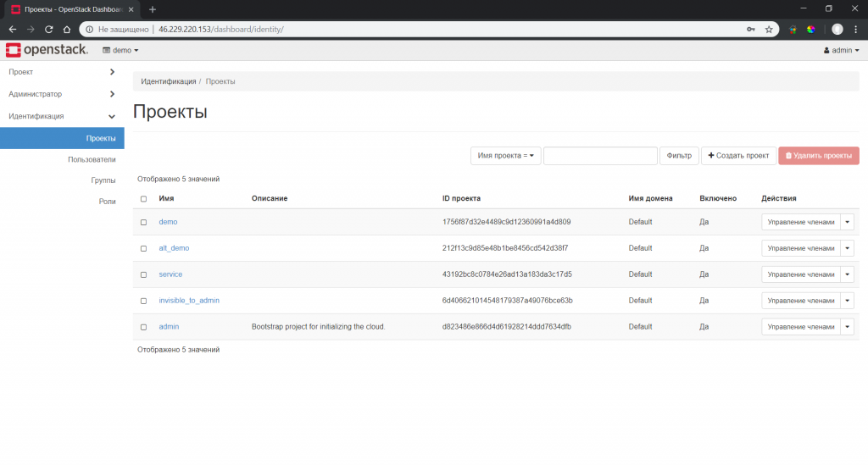Select Проекты in the sidebar
The height and width of the screenshot is (465, 868).
coord(62,138)
